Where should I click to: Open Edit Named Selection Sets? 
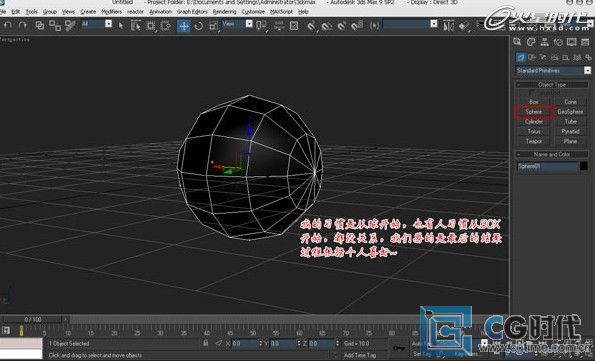coord(375,26)
